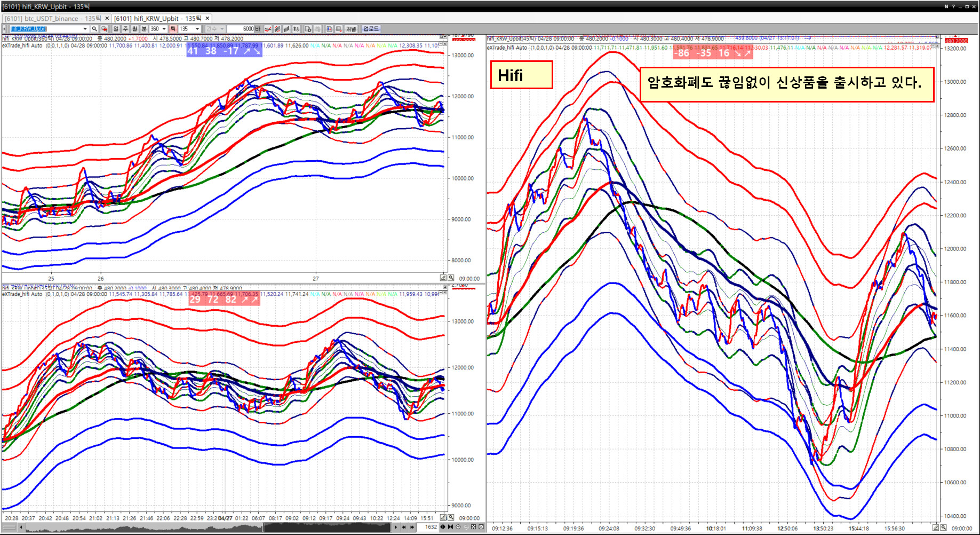Click the fit-to-screen four-arrow icon
The image size is (980, 535).
pyautogui.click(x=473, y=527)
